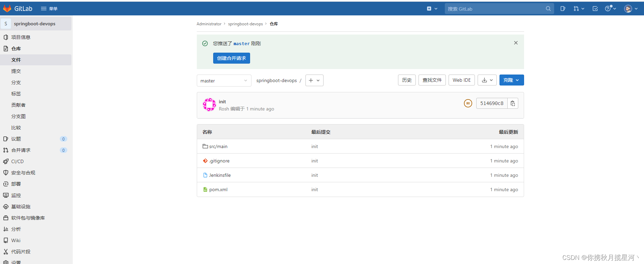644x264 pixels.
Task: Open the .gitignore file
Action: [219, 161]
